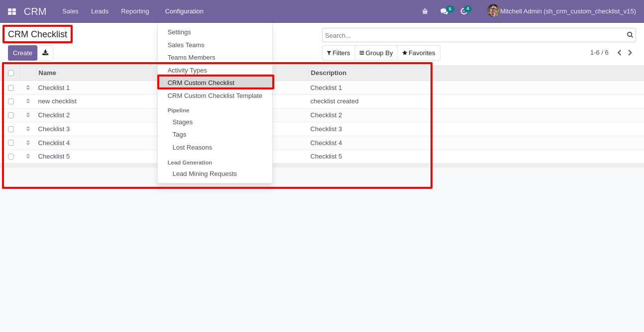Screen dimensions: 644x332
Task: Open the Checklist 1 name cell
Action: click(54, 88)
